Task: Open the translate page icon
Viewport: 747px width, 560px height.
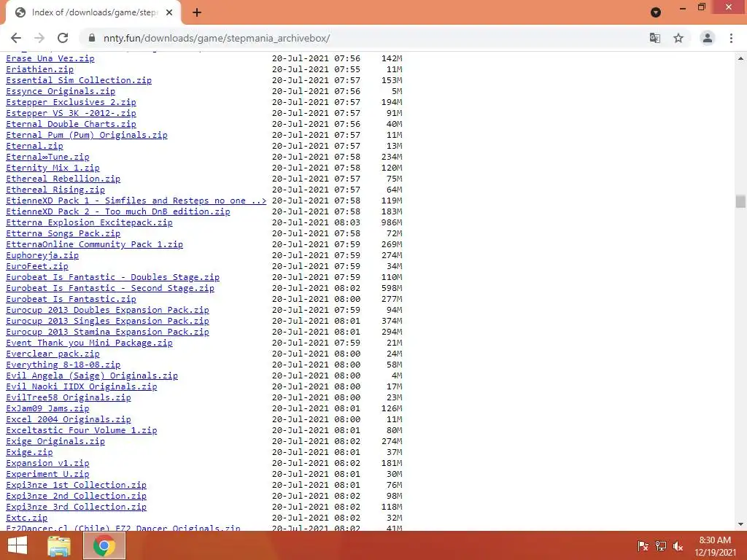Action: (655, 38)
